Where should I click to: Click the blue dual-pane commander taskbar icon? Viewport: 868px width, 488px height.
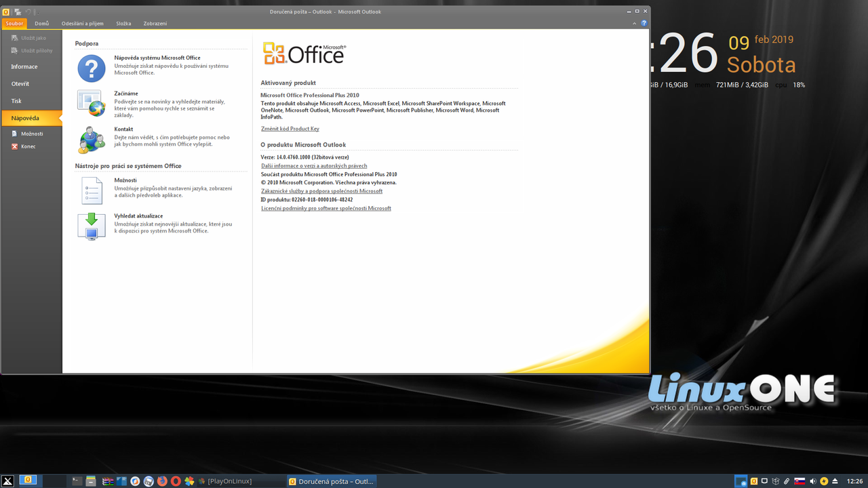[x=121, y=481]
